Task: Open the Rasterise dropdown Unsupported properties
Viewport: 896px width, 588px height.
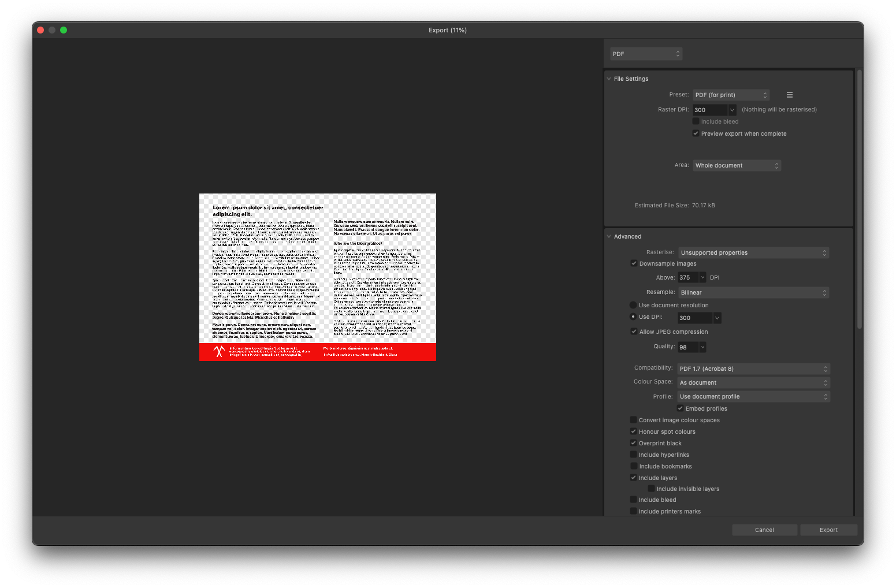Action: click(x=753, y=252)
